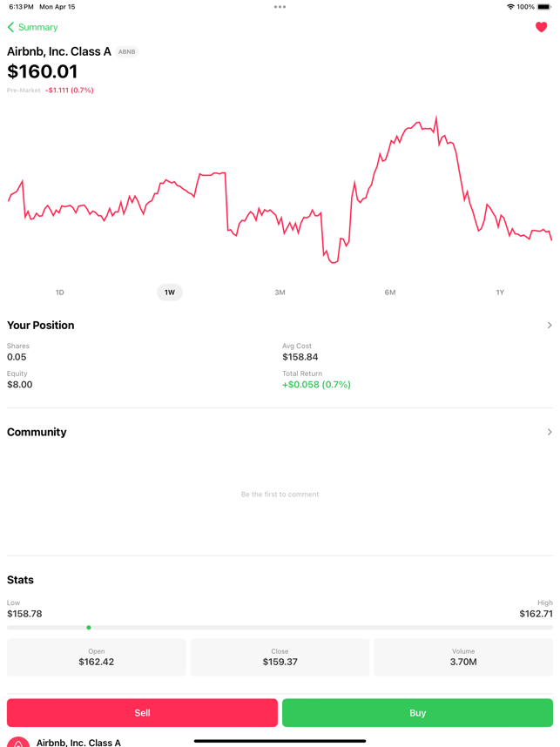Open the three-dot multitasking menu
This screenshot has width=560, height=747.
(280, 7)
